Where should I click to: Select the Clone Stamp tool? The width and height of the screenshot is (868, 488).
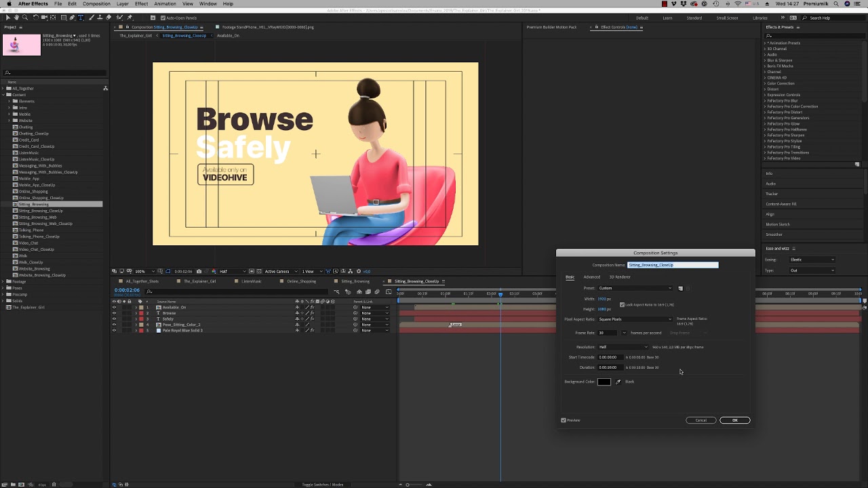[100, 18]
